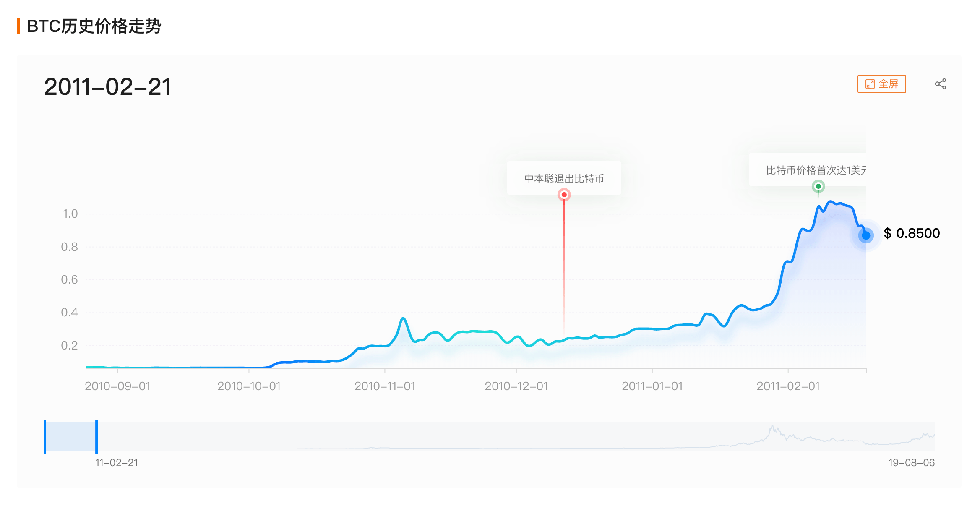This screenshot has width=980, height=506.
Task: Click the $ 0.8500 price readout
Action: coord(912,233)
